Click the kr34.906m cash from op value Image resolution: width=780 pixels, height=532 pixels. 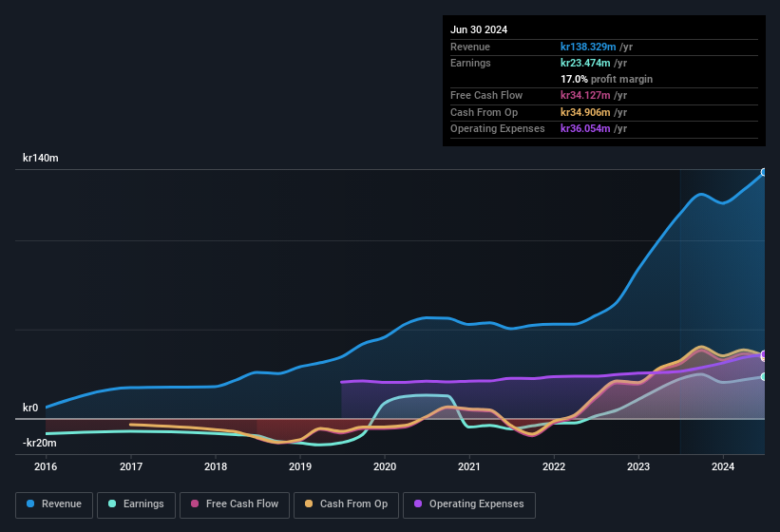click(585, 112)
